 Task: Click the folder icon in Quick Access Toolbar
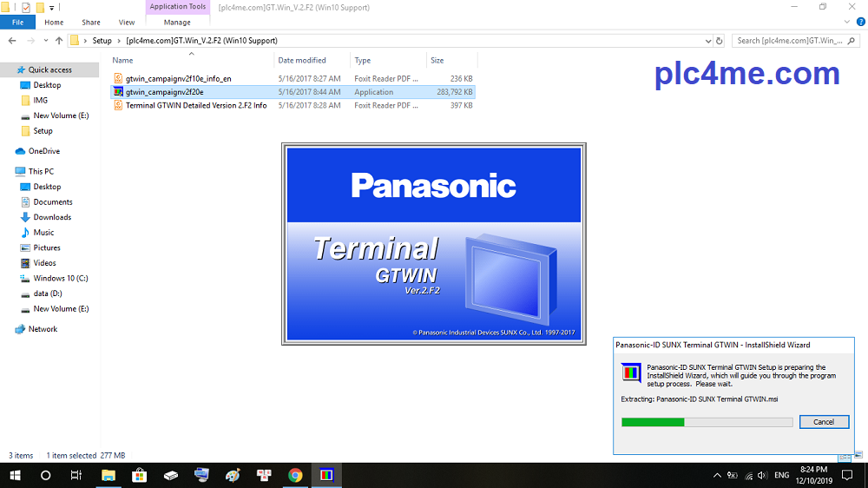point(40,8)
